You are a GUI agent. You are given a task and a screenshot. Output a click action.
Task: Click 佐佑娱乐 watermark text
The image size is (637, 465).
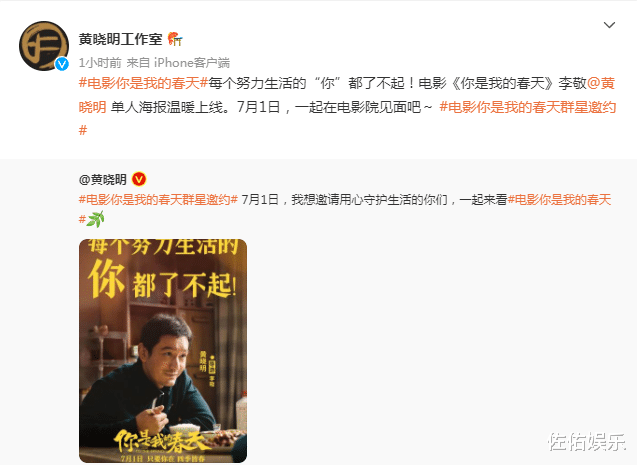(587, 442)
